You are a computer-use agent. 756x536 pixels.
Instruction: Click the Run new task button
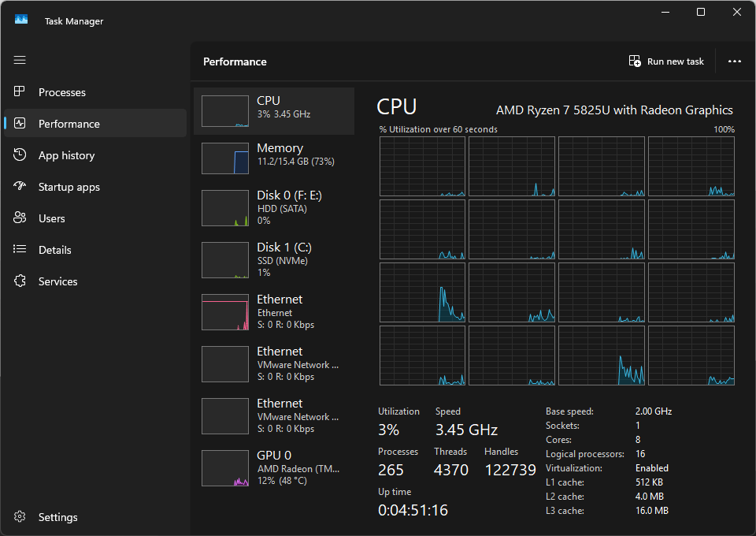(666, 61)
